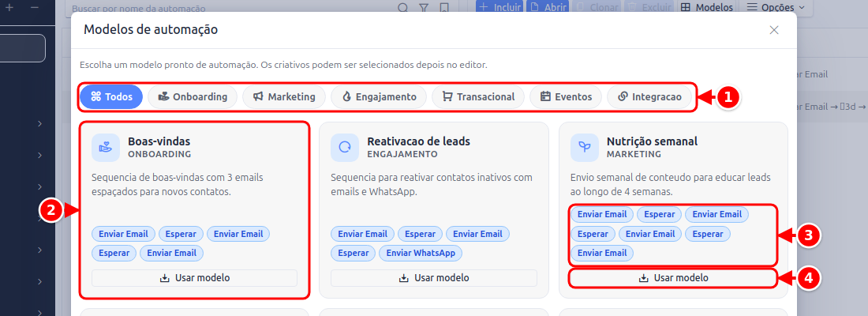Click the Modelos de automação dialog title
Image resolution: width=868 pixels, height=316 pixels.
pos(151,29)
